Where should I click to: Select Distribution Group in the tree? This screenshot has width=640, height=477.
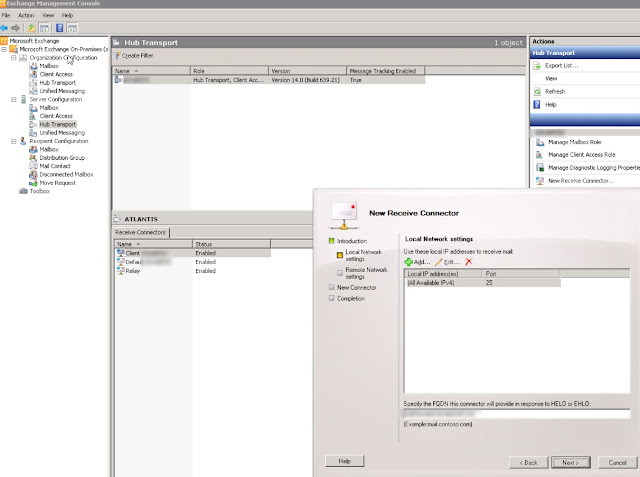pyautogui.click(x=62, y=158)
